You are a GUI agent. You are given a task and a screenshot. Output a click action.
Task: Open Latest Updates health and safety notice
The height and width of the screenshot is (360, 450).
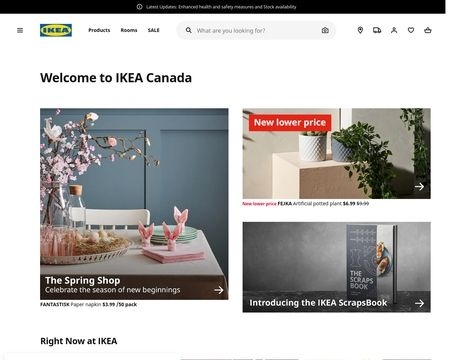click(221, 7)
